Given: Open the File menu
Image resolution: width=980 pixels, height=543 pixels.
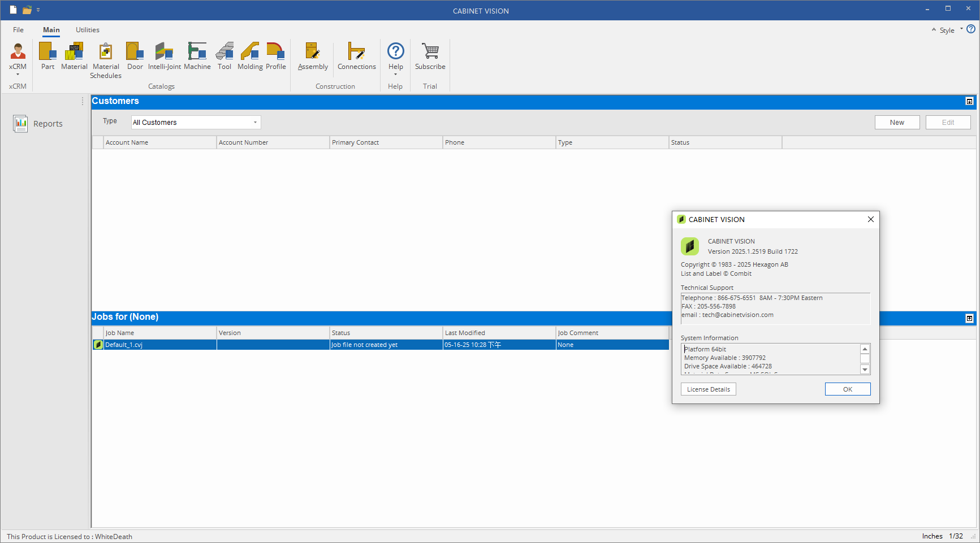Looking at the screenshot, I should (18, 30).
